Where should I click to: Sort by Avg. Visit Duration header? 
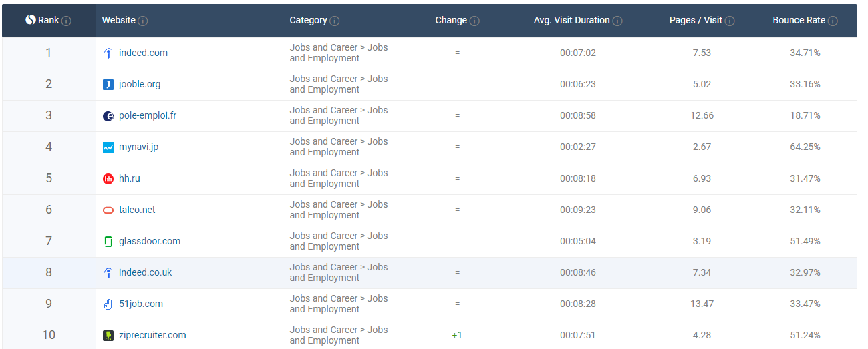pos(571,20)
